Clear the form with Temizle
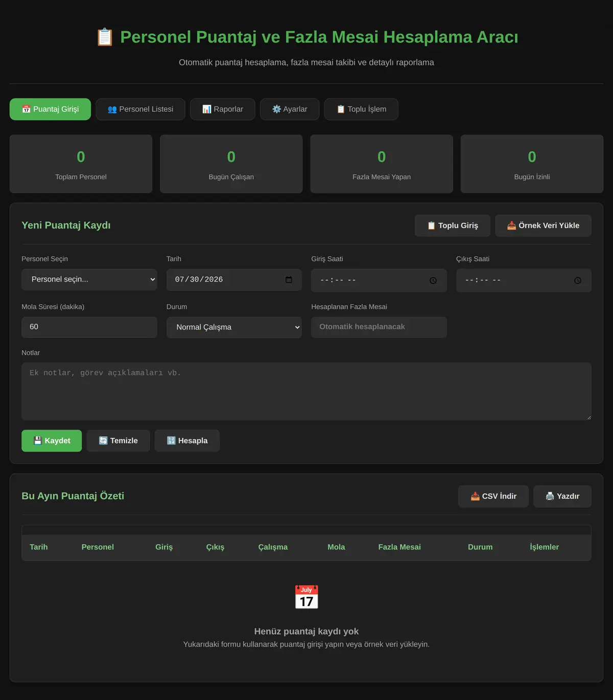613x700 pixels. click(x=119, y=440)
